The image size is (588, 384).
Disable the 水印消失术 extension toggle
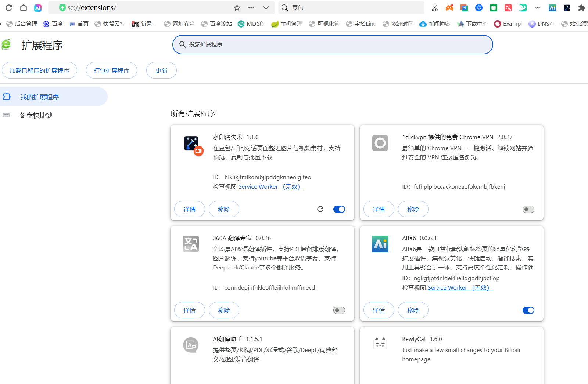click(339, 209)
